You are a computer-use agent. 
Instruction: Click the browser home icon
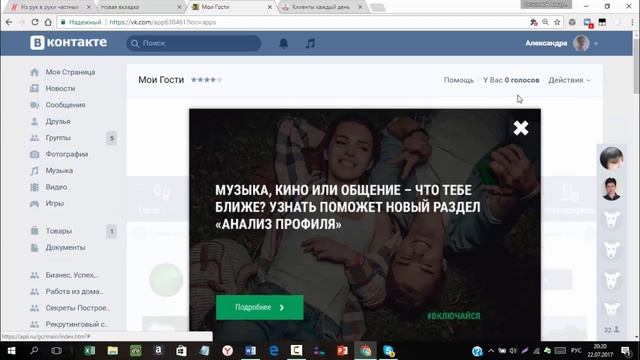pos(48,22)
